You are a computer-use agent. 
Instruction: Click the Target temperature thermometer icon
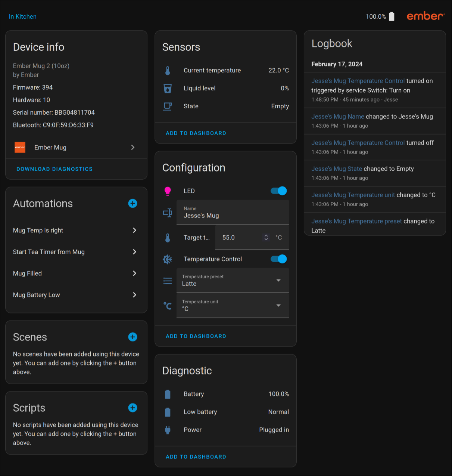coord(168,238)
